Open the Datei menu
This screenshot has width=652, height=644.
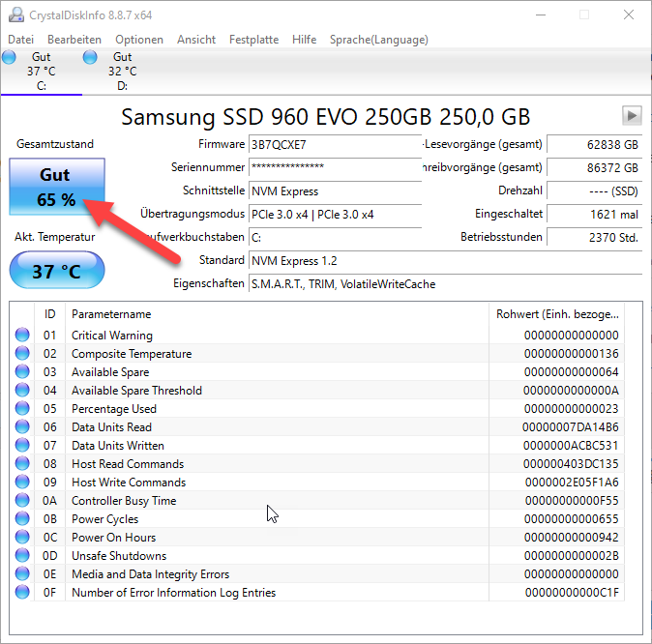pyautogui.click(x=20, y=40)
